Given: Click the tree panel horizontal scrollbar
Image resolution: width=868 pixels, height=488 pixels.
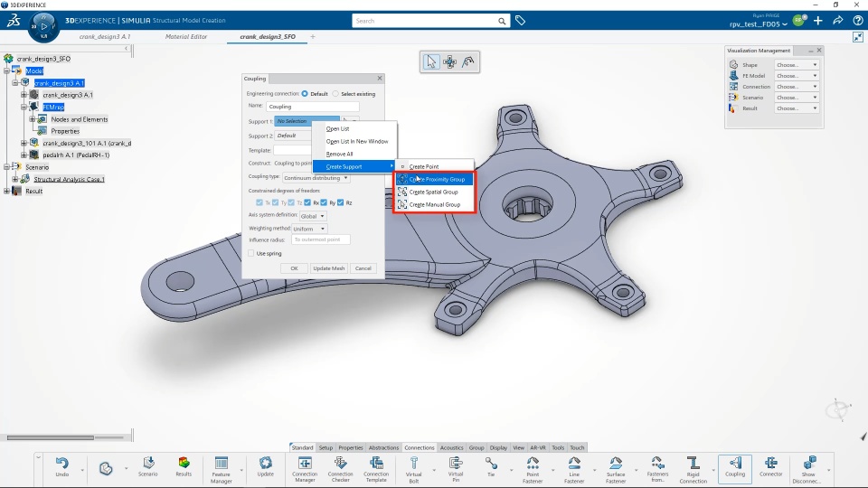Looking at the screenshot, I should tap(51, 437).
